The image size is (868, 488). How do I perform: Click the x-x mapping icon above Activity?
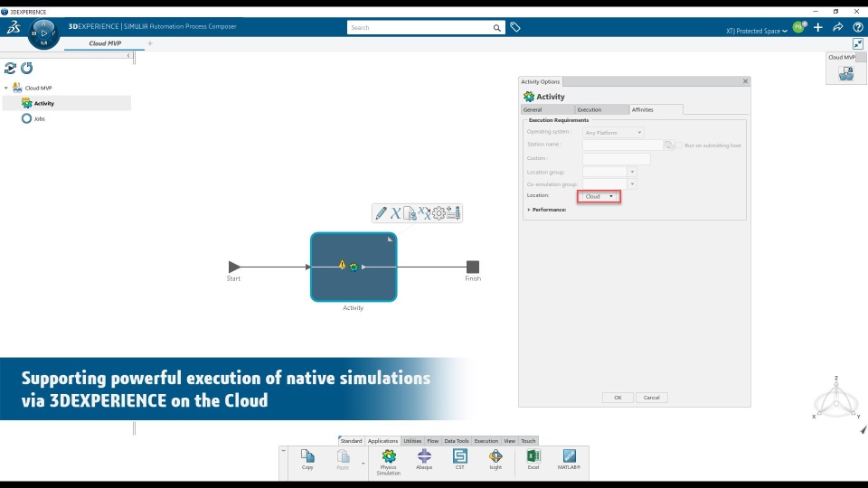[x=424, y=213]
